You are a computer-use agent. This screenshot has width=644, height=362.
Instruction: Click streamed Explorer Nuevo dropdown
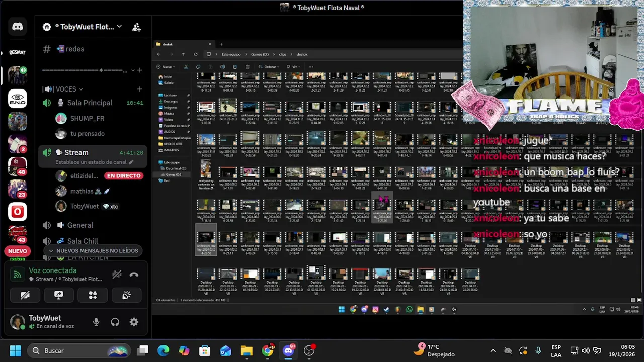(166, 67)
